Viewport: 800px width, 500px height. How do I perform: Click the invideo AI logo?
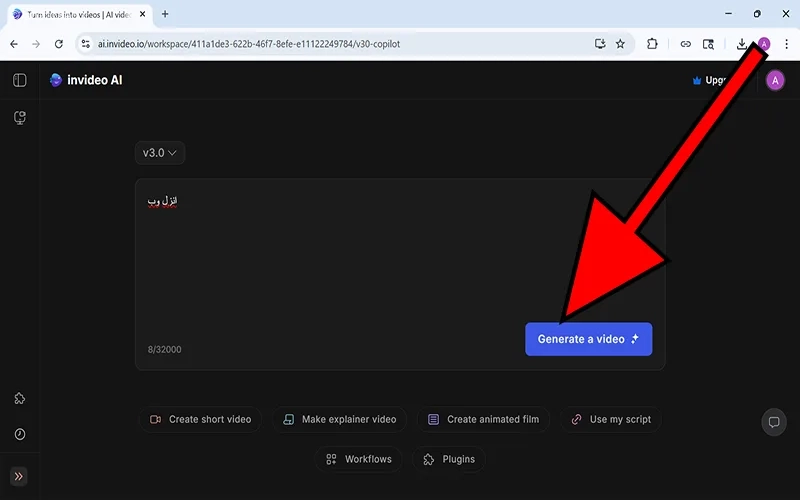coord(86,81)
